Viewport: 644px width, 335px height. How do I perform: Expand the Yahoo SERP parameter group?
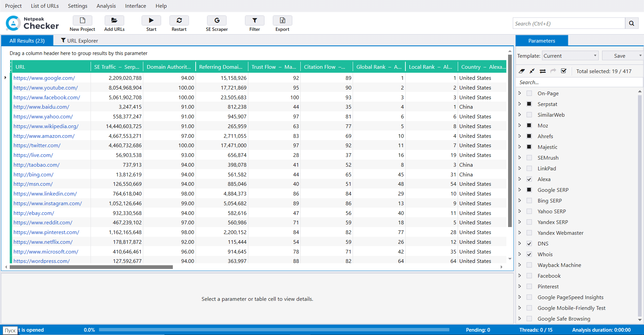[520, 211]
